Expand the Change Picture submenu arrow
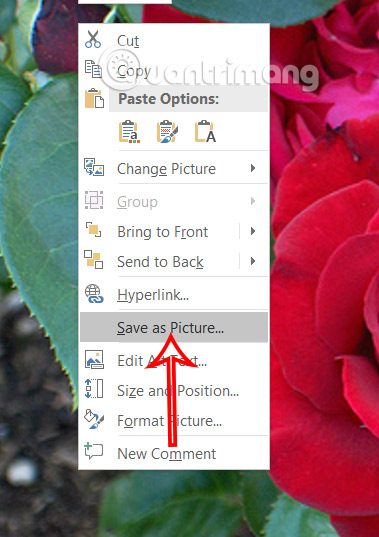 click(x=253, y=168)
